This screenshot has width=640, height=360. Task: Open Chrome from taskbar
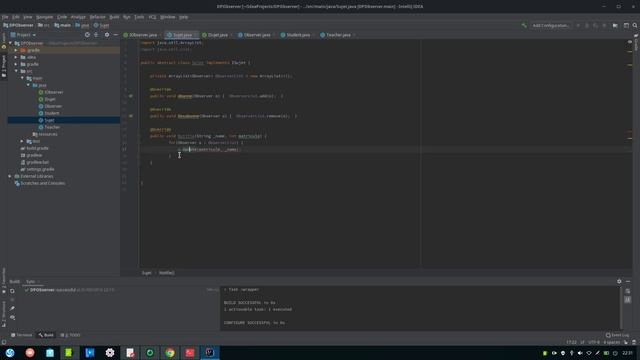click(x=170, y=353)
